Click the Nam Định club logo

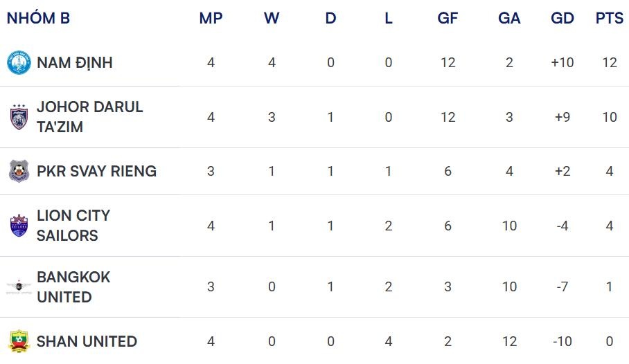[x=19, y=63]
